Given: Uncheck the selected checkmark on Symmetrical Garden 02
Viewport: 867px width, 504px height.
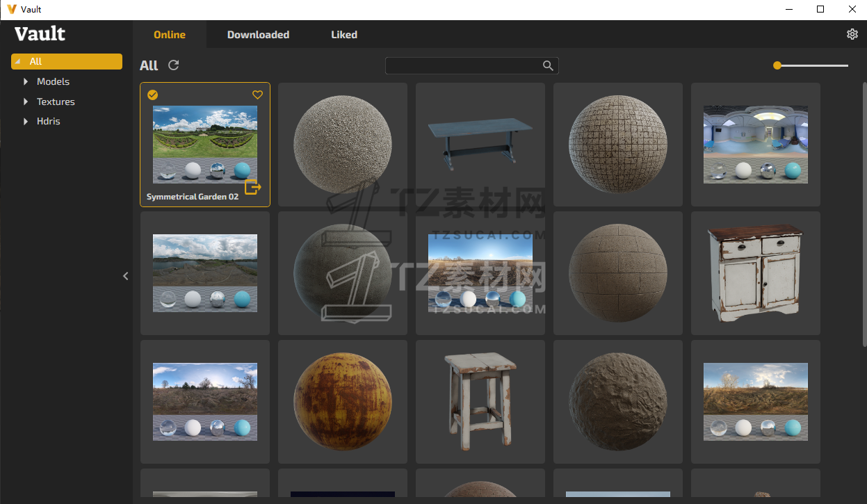Looking at the screenshot, I should [x=153, y=95].
